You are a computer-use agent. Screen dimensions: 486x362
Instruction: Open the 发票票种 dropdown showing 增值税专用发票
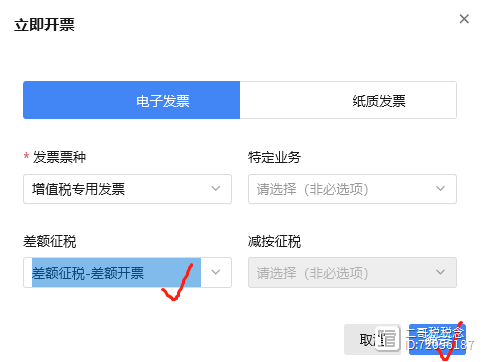(x=127, y=189)
